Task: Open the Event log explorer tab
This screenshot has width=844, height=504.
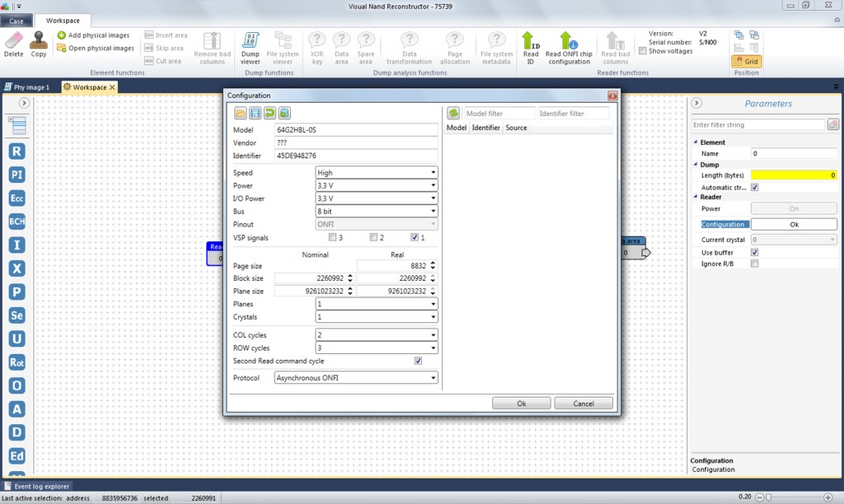Action: (36, 486)
